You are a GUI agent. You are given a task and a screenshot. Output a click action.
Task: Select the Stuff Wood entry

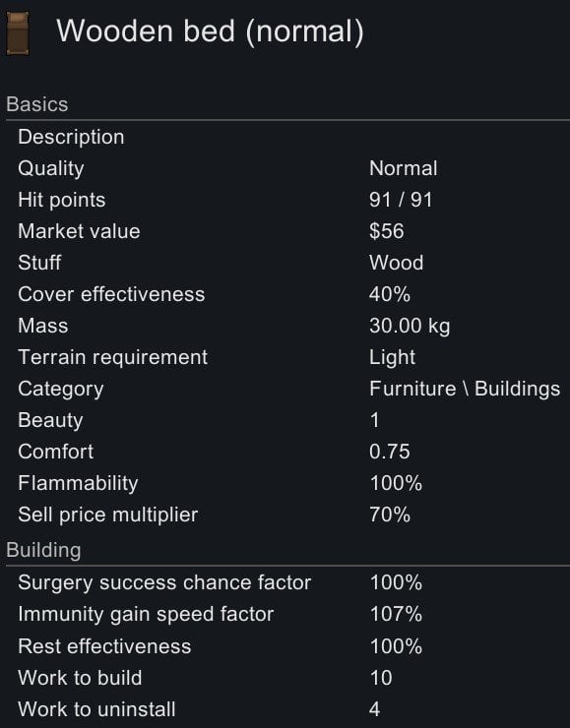click(288, 263)
